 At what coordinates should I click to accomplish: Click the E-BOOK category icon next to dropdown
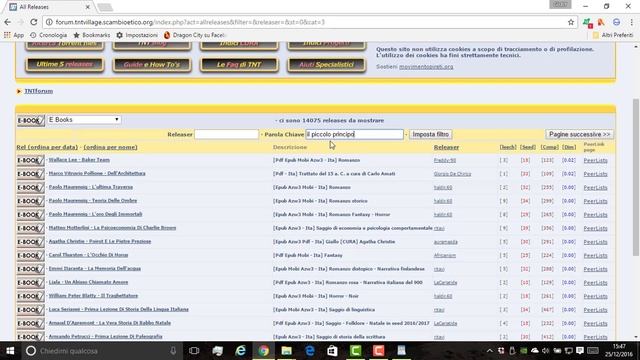point(31,120)
